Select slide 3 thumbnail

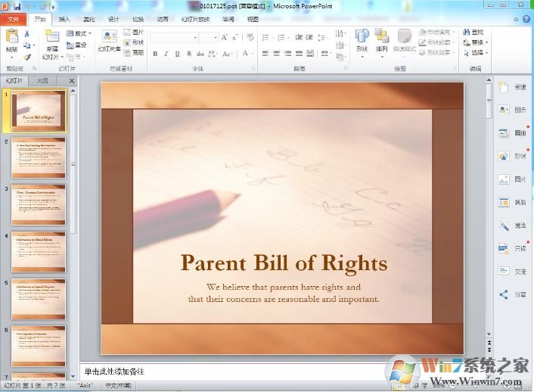[39, 205]
